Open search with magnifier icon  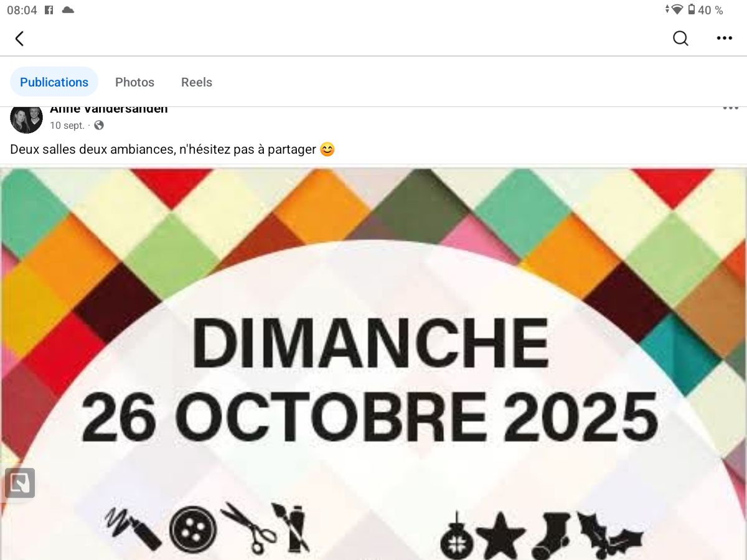(680, 39)
